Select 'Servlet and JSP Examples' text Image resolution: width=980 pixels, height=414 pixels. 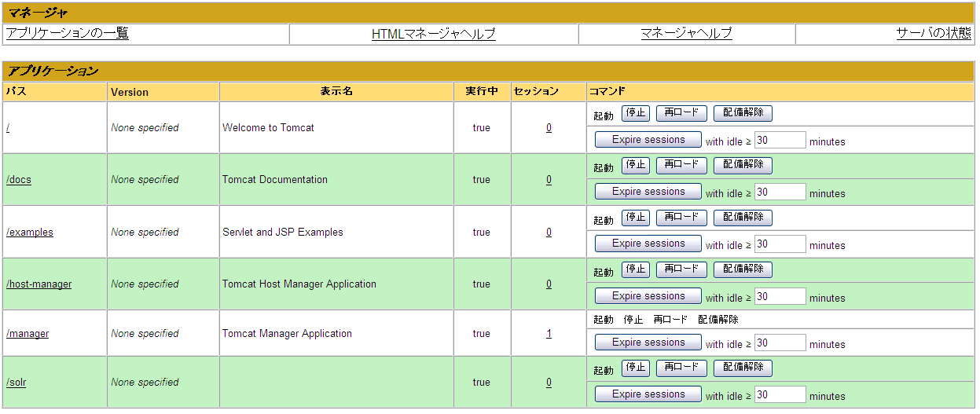pos(283,233)
